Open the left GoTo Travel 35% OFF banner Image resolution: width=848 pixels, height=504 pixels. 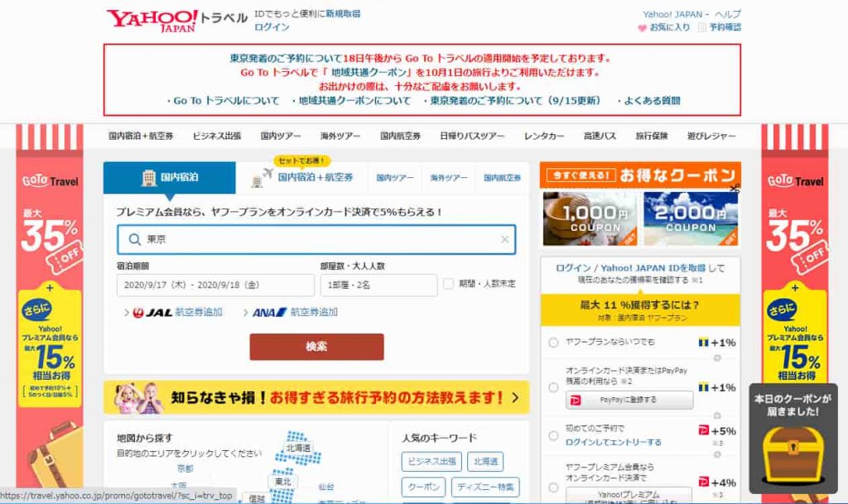click(50, 305)
